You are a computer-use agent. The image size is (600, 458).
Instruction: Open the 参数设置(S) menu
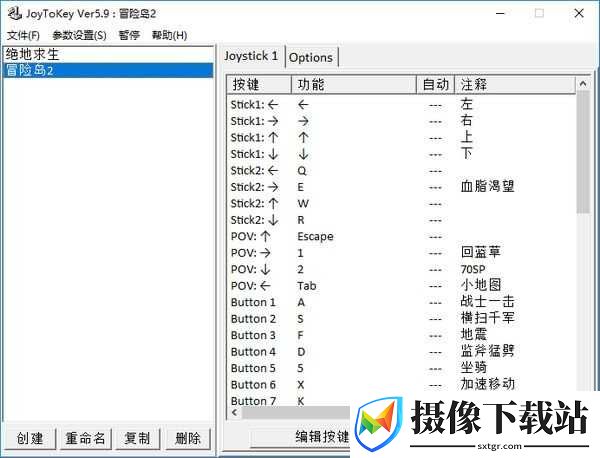pos(79,36)
